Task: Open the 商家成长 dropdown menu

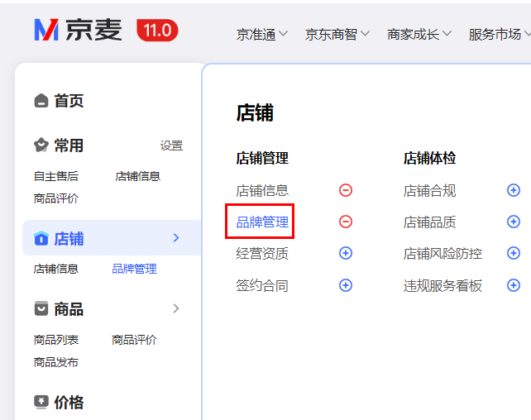Action: point(419,34)
